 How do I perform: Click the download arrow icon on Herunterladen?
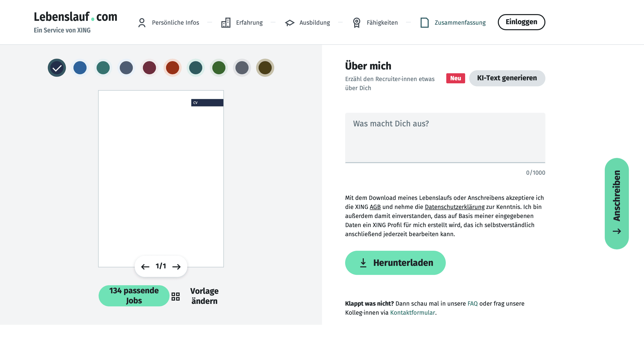click(363, 263)
